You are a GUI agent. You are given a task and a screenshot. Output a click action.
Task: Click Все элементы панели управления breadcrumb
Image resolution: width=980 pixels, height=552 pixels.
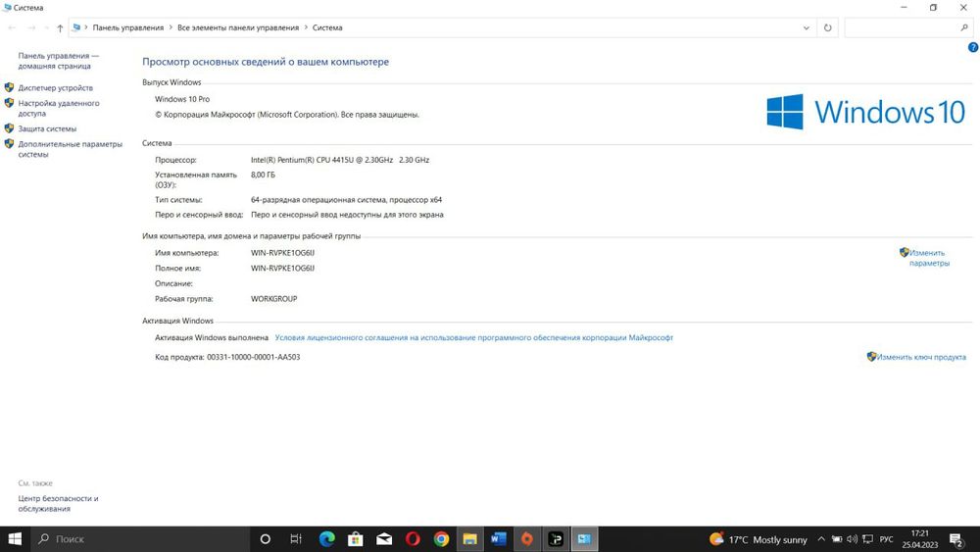238,27
